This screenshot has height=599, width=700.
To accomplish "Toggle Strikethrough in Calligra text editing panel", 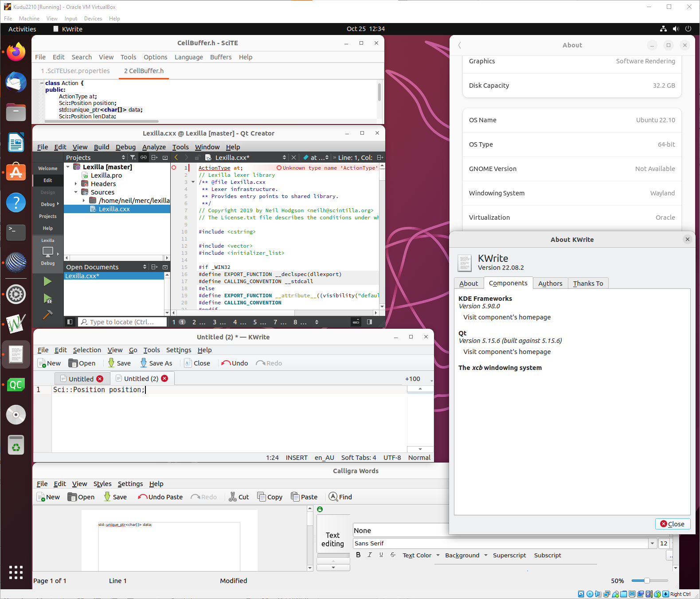I will coord(393,555).
